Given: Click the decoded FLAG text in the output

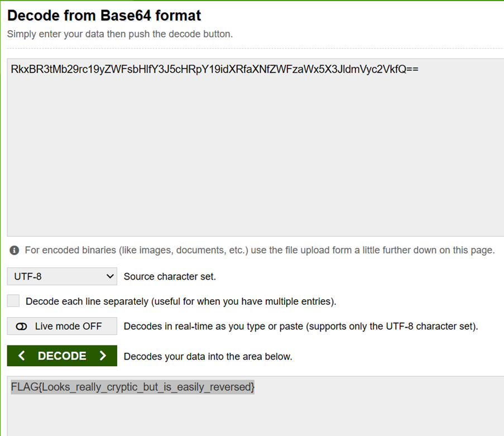Looking at the screenshot, I should click(133, 387).
